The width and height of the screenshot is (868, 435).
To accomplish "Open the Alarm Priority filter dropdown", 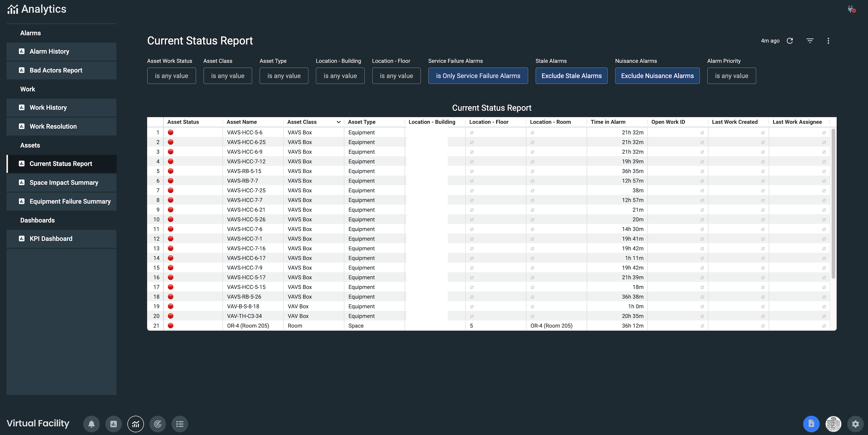I will (x=731, y=76).
